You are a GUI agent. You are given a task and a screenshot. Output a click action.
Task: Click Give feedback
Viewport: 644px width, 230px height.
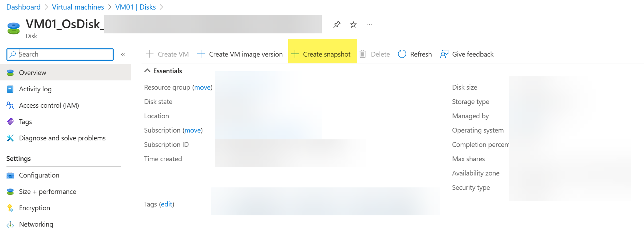tap(467, 54)
